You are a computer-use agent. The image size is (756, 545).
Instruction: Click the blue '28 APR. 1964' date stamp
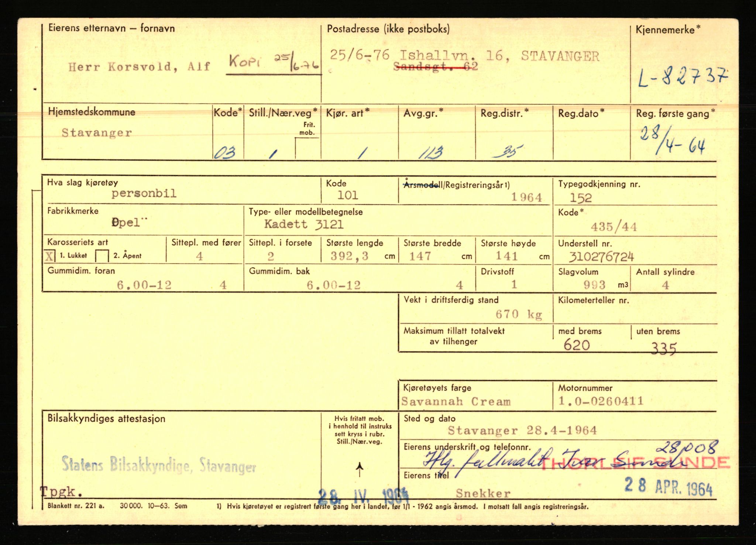(668, 487)
